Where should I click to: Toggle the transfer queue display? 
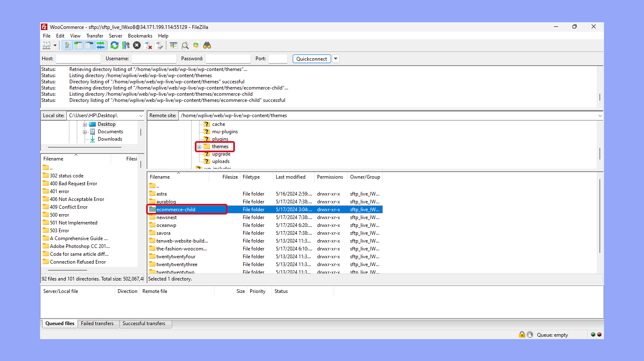pos(100,45)
